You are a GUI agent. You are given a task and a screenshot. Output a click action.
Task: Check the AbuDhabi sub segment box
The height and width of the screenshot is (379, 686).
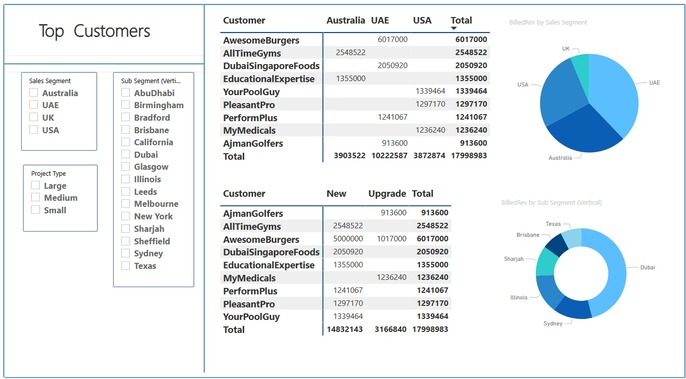pyautogui.click(x=126, y=92)
